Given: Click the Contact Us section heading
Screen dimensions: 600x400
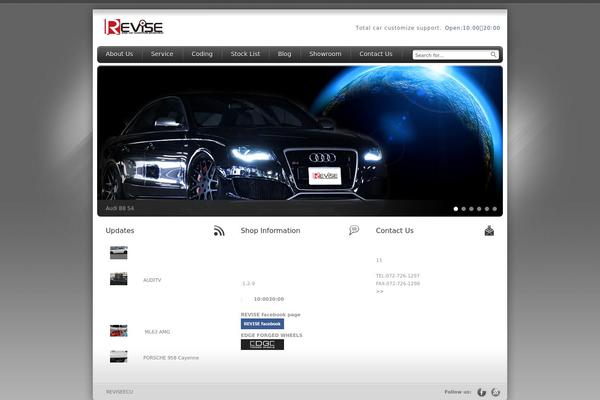Looking at the screenshot, I should (395, 230).
